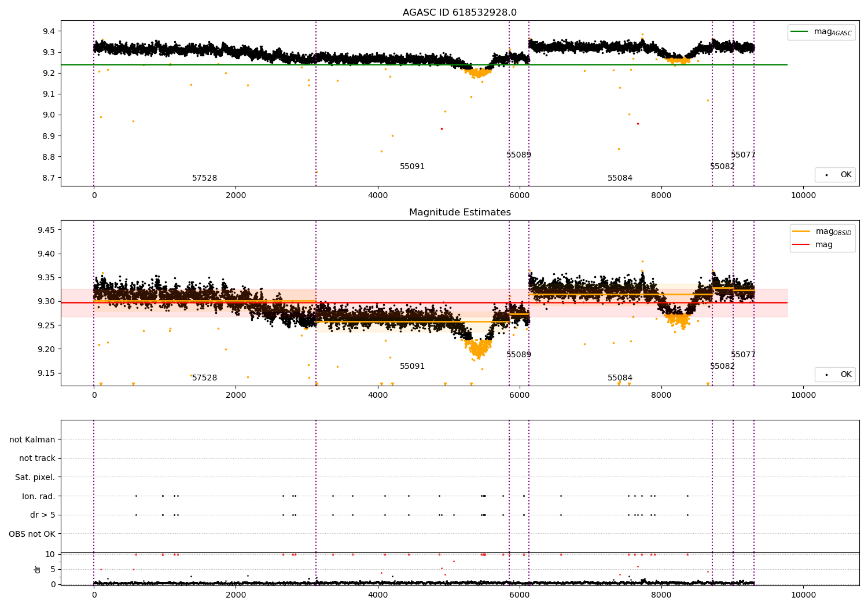Click obsid 55091 in Magnitude Estimates plot
868x608 pixels.
point(413,367)
